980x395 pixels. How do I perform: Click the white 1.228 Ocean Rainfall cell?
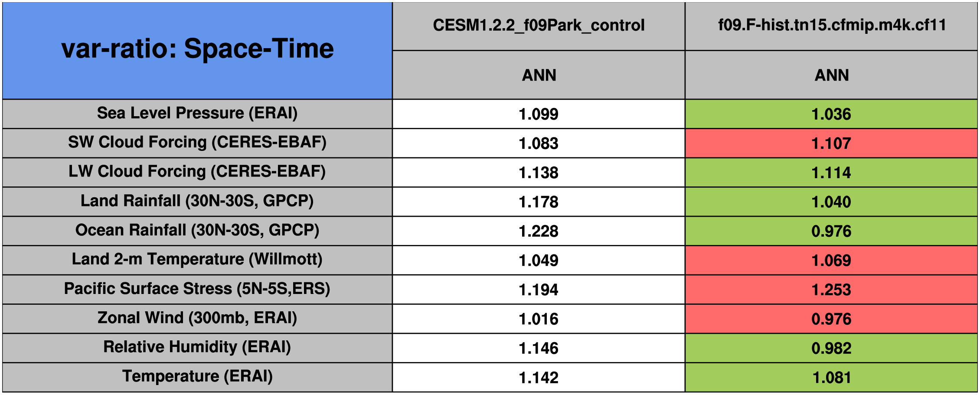click(539, 231)
